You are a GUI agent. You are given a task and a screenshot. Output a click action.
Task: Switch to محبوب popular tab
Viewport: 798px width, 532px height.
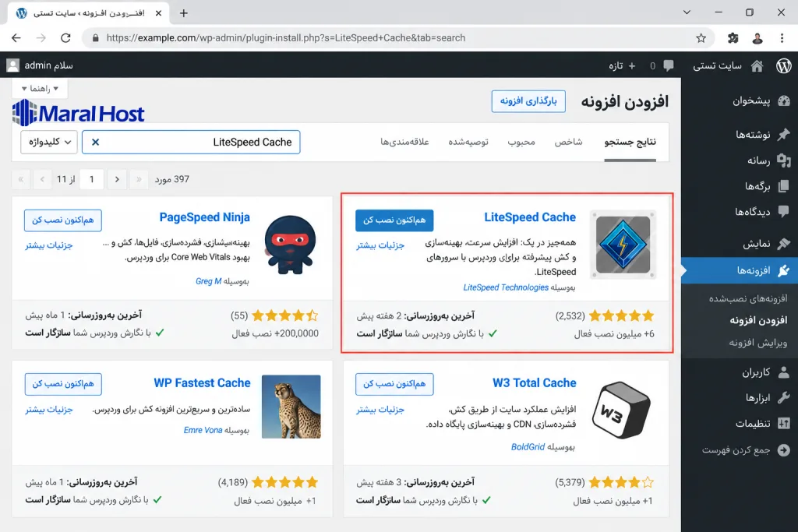pyautogui.click(x=521, y=142)
